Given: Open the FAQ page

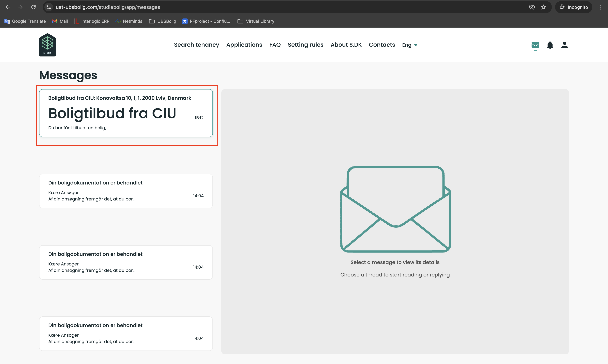Looking at the screenshot, I should pyautogui.click(x=275, y=45).
